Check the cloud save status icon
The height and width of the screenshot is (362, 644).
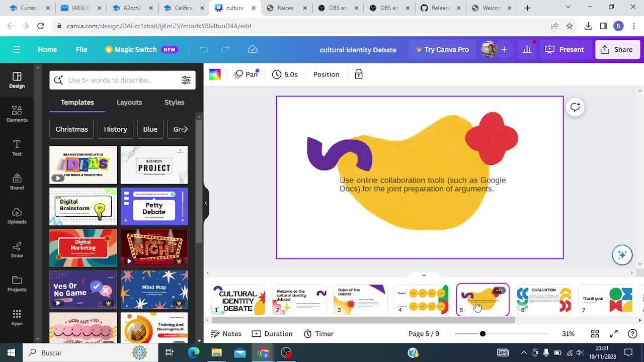pyautogui.click(x=253, y=49)
